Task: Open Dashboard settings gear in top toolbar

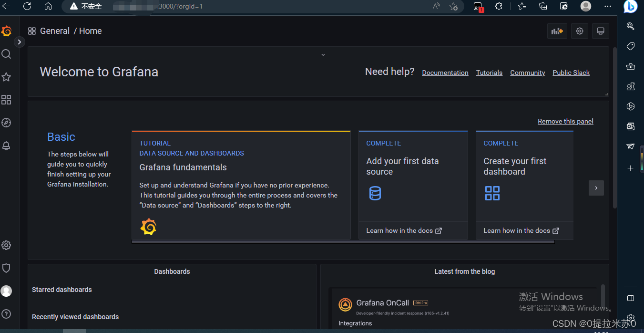Action: [579, 31]
